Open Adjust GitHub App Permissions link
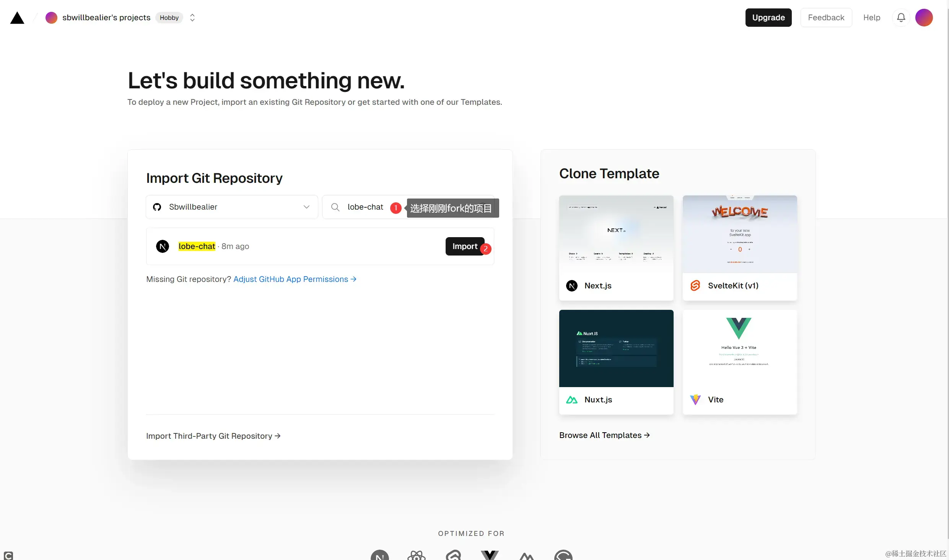The image size is (949, 560). pos(295,279)
